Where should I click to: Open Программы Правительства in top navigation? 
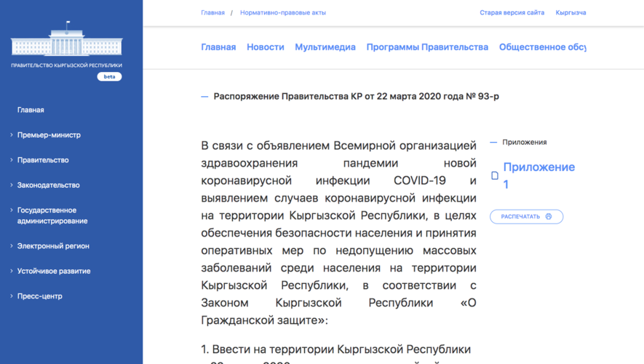(x=427, y=47)
